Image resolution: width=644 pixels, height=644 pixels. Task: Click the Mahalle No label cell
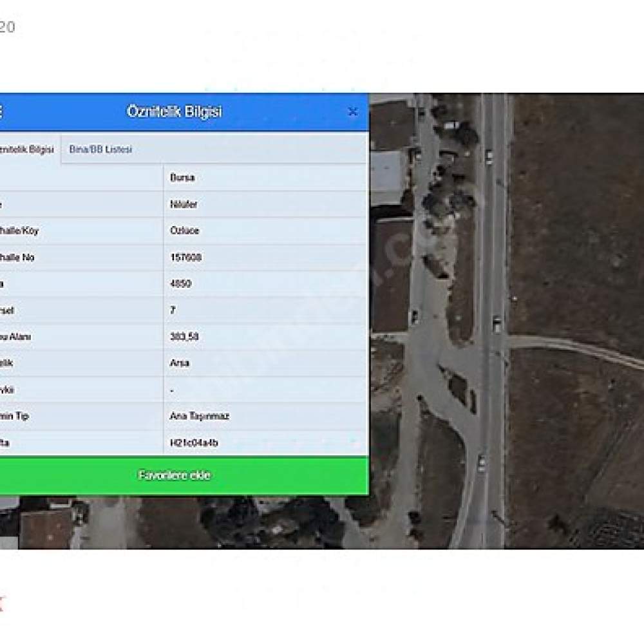tap(81, 258)
